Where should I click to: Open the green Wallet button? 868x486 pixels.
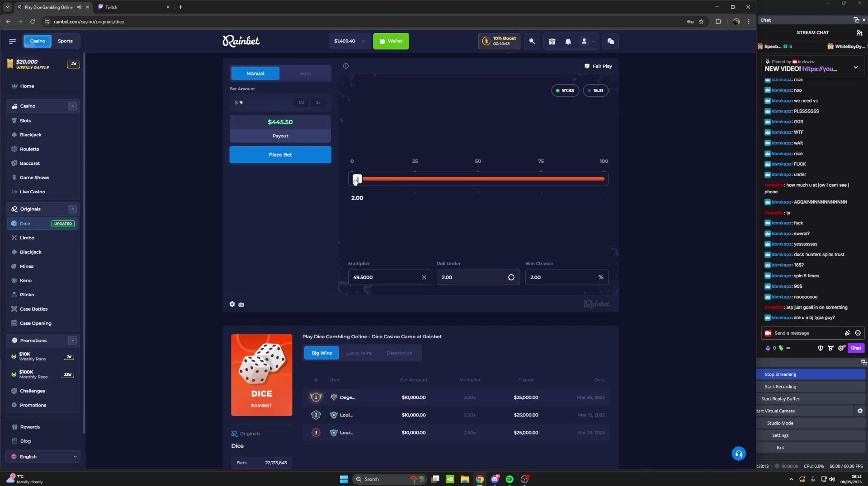pos(391,41)
